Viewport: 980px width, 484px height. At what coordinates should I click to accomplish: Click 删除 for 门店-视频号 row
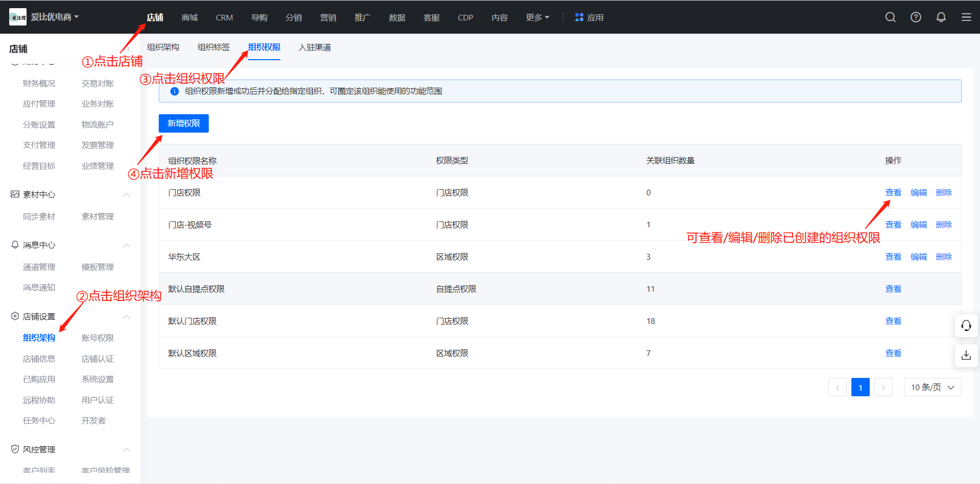click(x=944, y=224)
